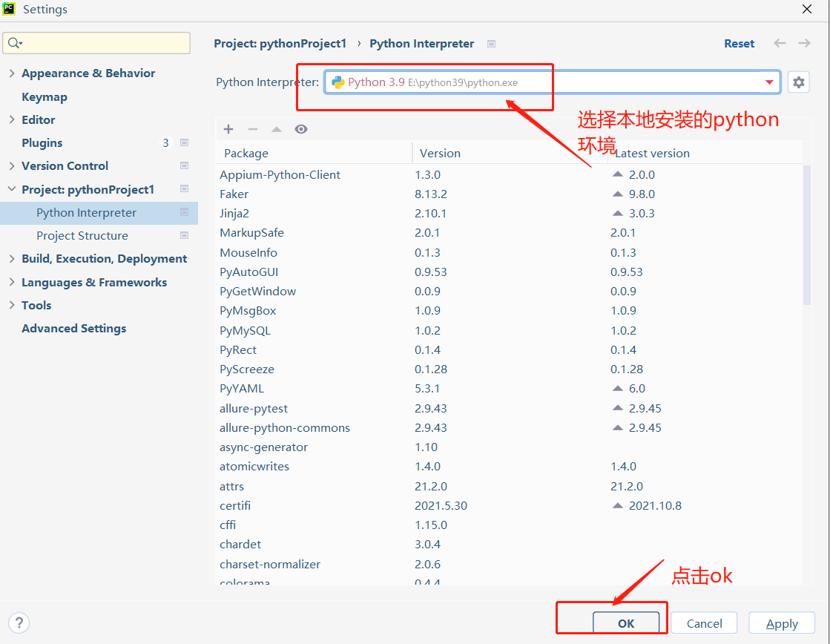Select the charset-normalizer package row
The height and width of the screenshot is (644, 830).
coord(510,564)
